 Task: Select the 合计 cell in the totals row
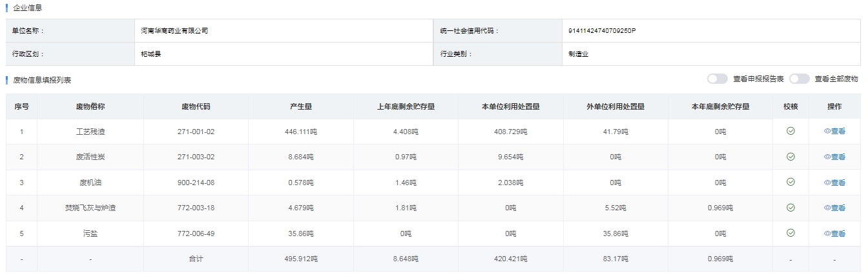196,259
